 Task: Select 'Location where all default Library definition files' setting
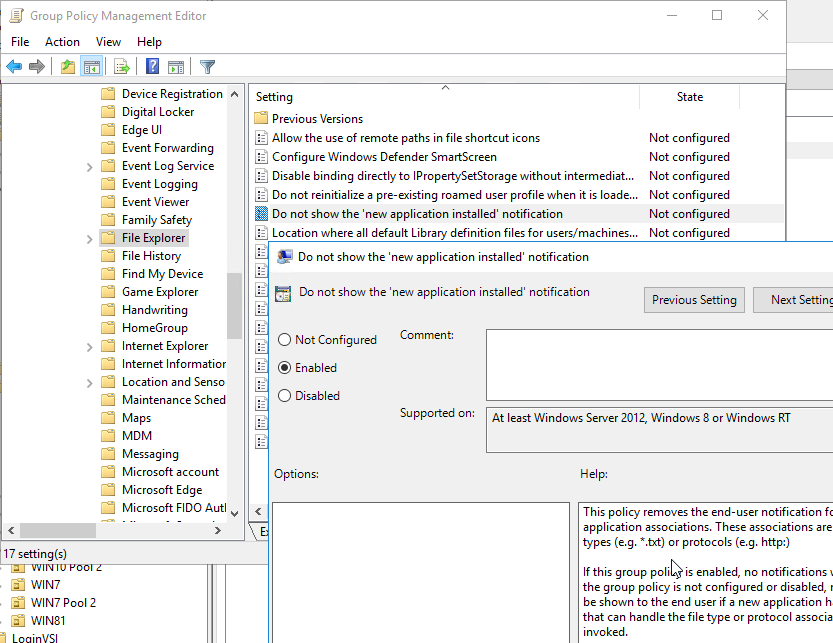(x=455, y=233)
